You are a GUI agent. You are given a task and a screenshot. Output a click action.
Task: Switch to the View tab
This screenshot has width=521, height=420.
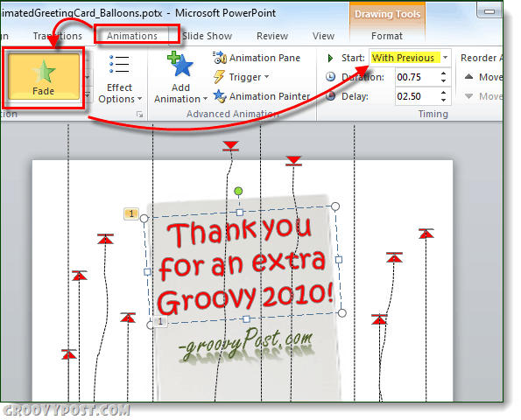tap(323, 36)
